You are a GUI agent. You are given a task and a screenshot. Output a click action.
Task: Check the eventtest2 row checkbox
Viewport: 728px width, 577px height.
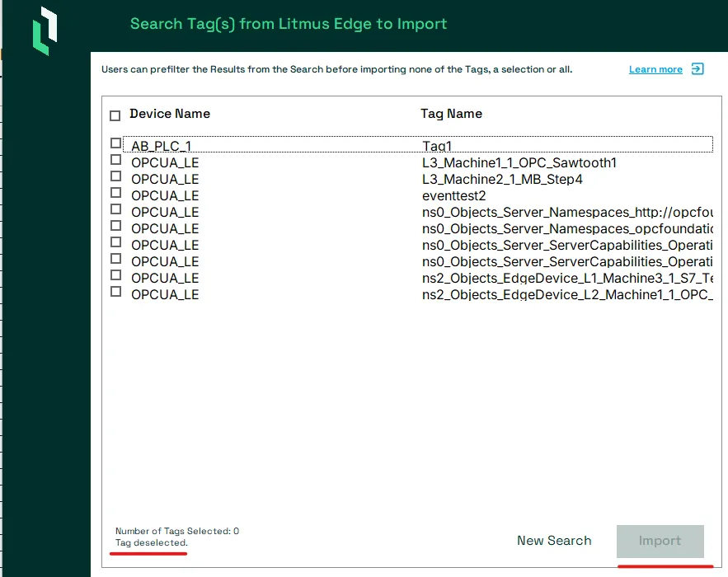(x=116, y=193)
